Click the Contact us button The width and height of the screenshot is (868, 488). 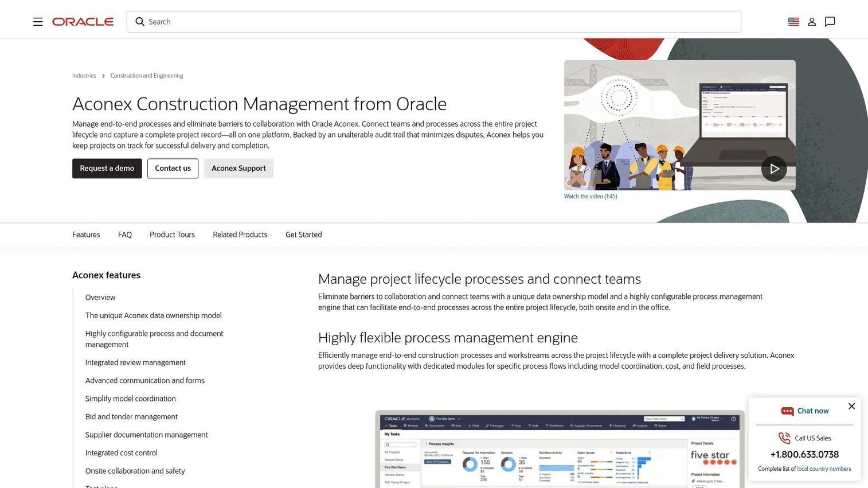click(173, 169)
